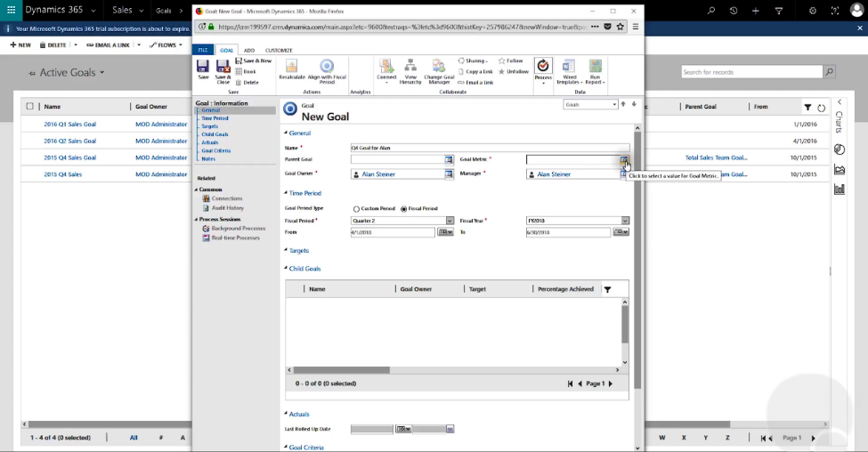Select the Custom Period radio button

pos(356,209)
